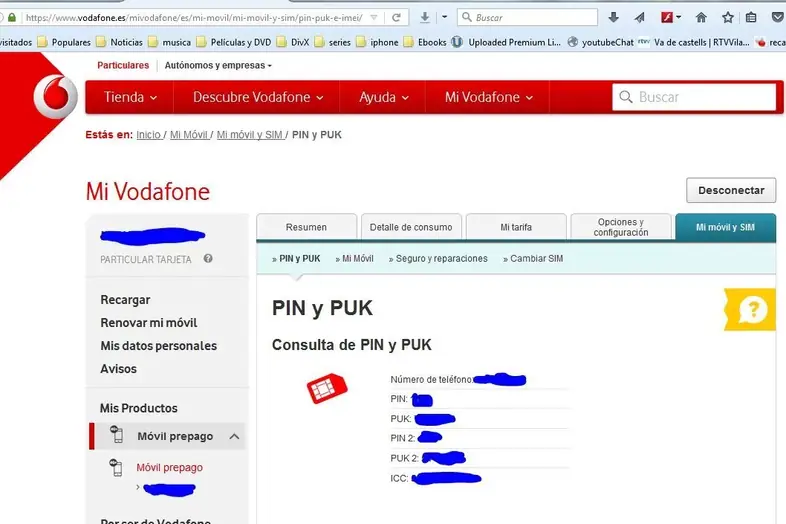Expand the Ayuda menu
This screenshot has width=786, height=524.
[x=383, y=97]
